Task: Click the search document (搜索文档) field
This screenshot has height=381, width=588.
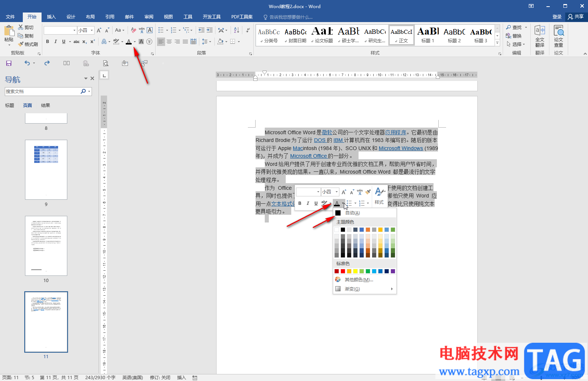Action: click(42, 91)
